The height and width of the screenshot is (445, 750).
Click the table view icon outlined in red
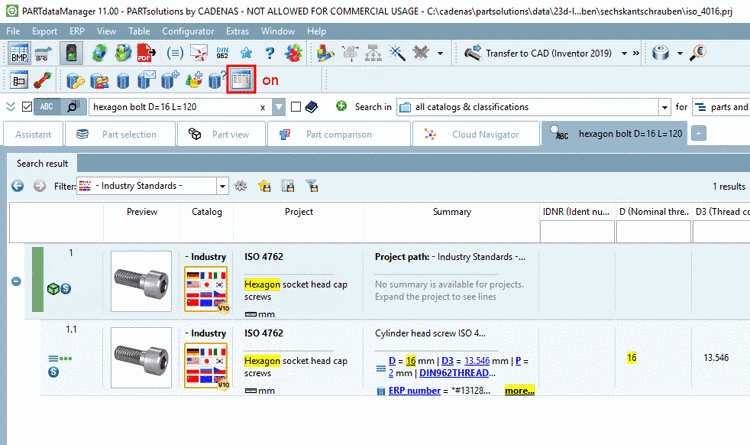coord(241,79)
